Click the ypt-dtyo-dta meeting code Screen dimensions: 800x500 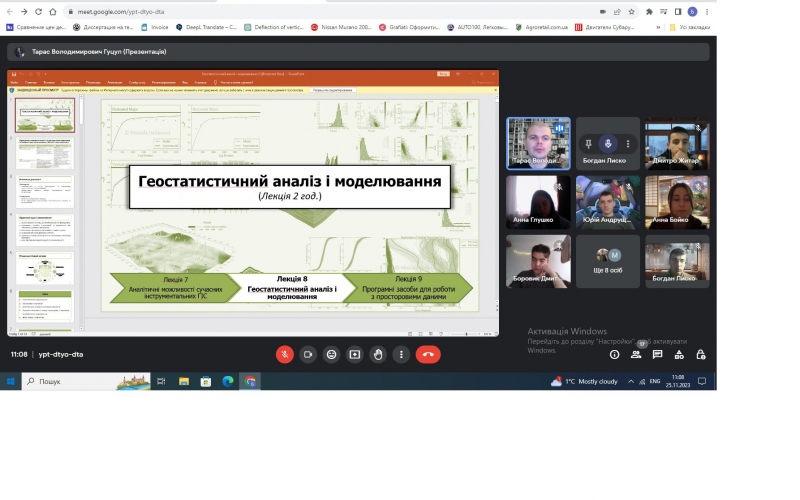click(x=61, y=355)
